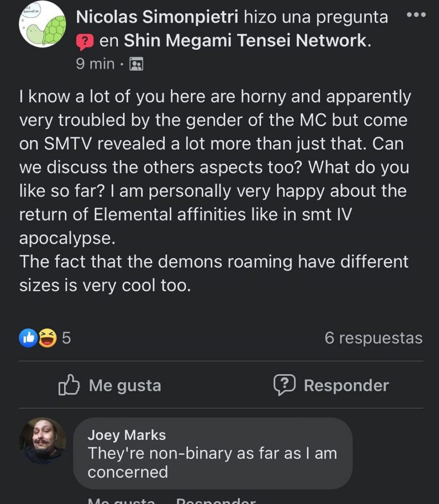Open the Shin Megami Tensei Network group
Screen dimensions: 439x504
click(x=245, y=41)
